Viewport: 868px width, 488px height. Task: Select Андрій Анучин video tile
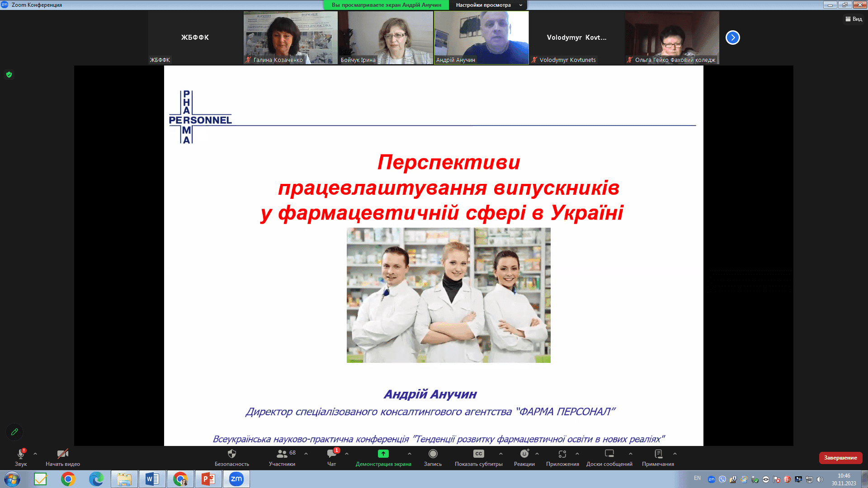(481, 38)
